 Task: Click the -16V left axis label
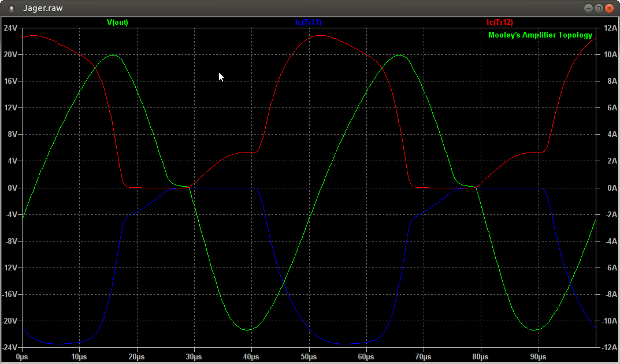tap(10, 295)
